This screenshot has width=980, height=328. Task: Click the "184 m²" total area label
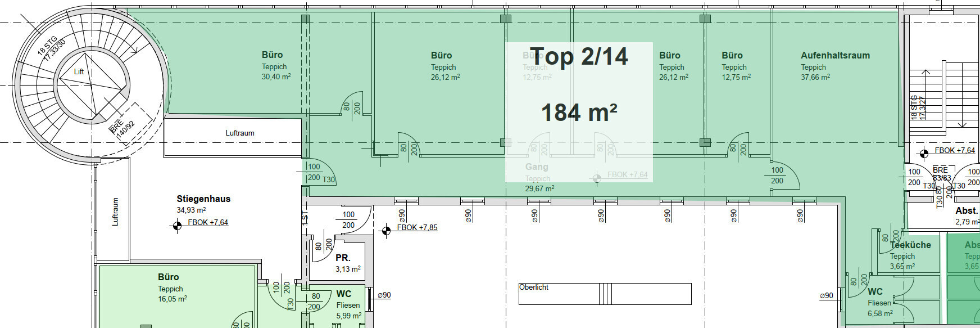click(x=579, y=112)
